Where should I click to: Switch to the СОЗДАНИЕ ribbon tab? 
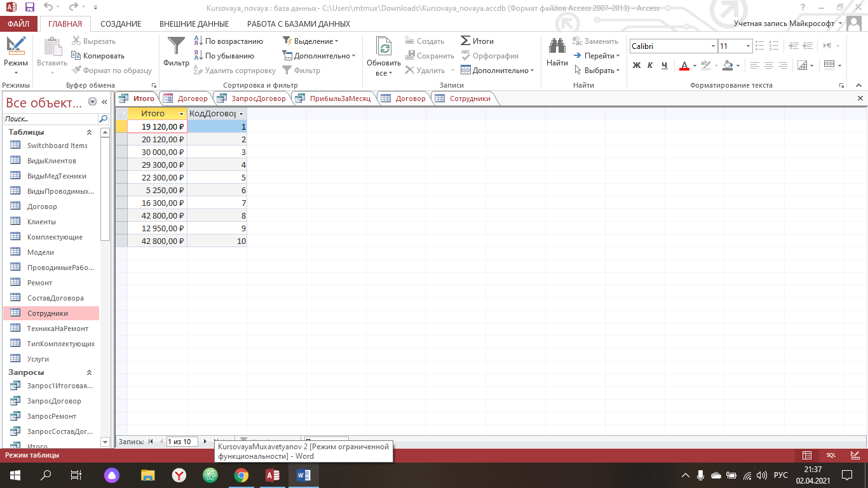[121, 24]
